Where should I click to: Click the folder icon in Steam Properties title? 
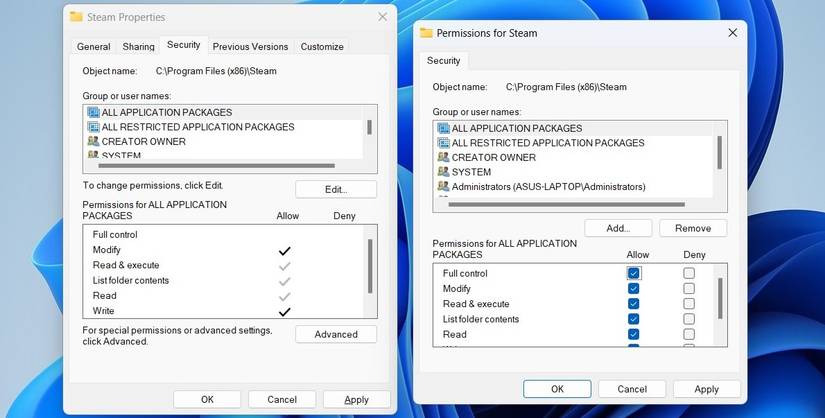76,17
